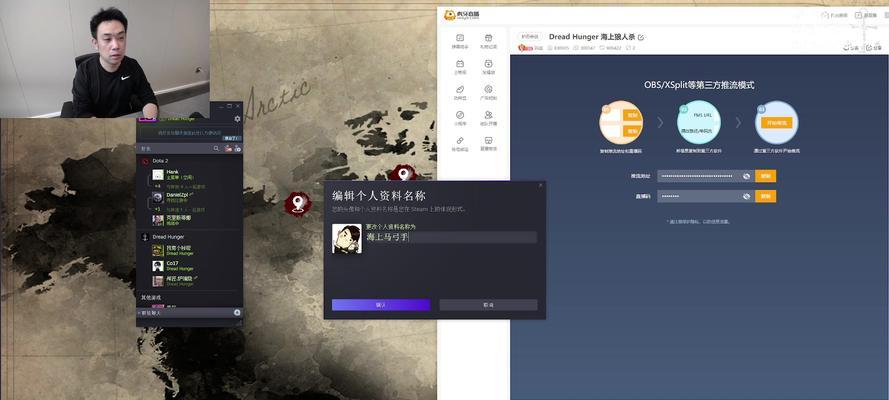Click the stream category pill before title

(530, 37)
